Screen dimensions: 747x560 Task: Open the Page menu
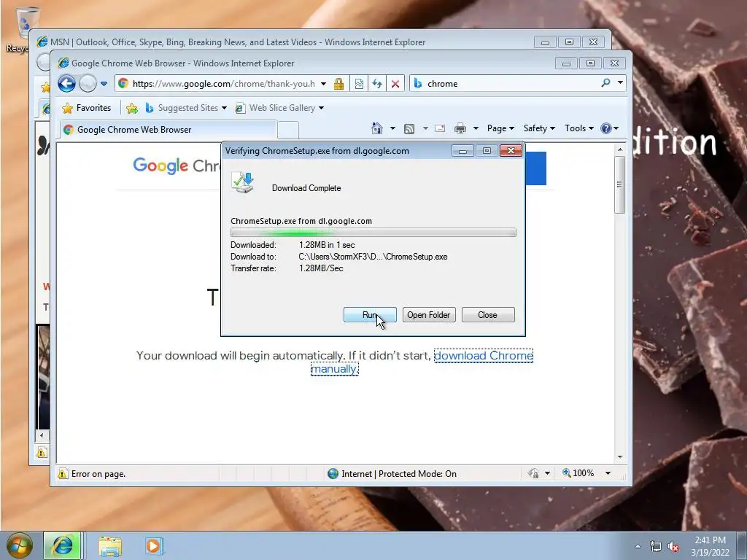click(x=500, y=128)
